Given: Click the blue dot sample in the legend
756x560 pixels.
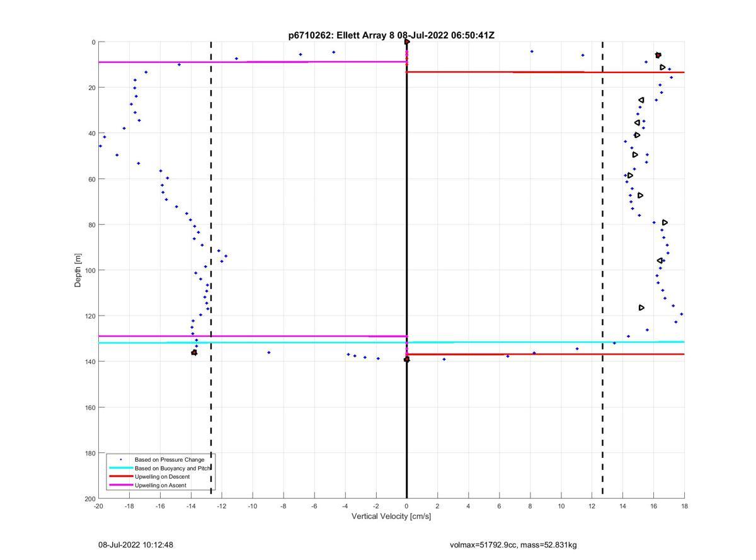Looking at the screenshot, I should pos(120,460).
